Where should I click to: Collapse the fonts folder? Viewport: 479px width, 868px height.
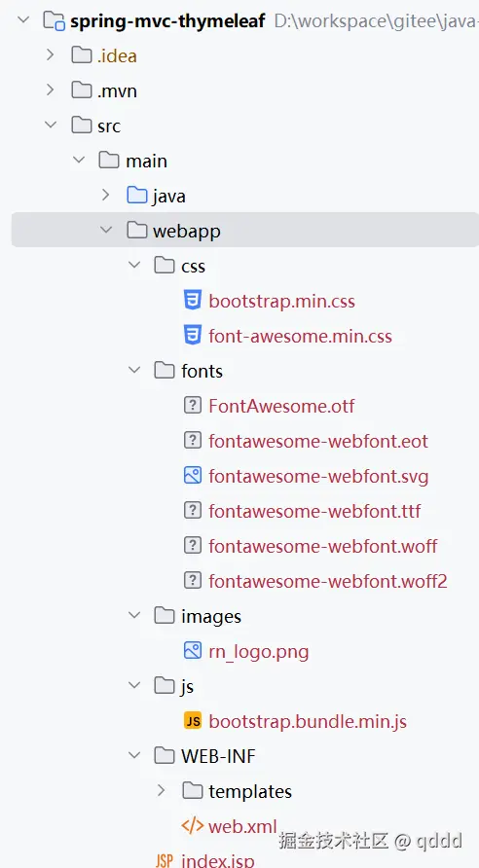coord(134,370)
